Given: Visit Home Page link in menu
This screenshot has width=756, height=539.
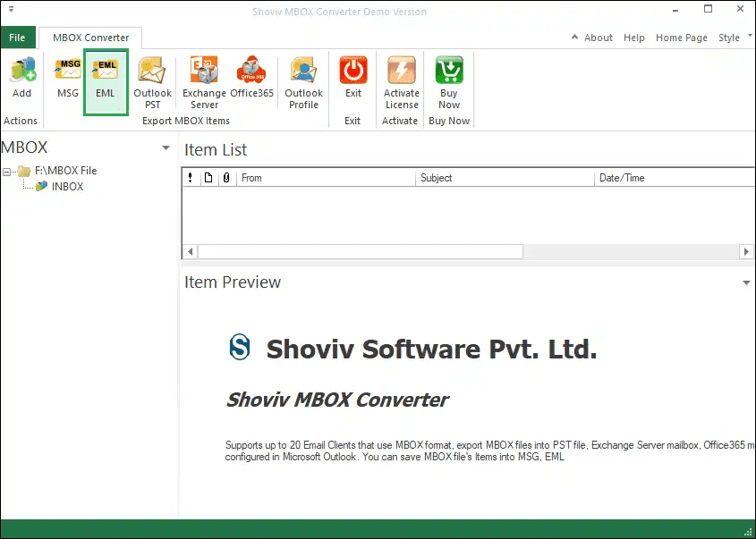Looking at the screenshot, I should [681, 38].
